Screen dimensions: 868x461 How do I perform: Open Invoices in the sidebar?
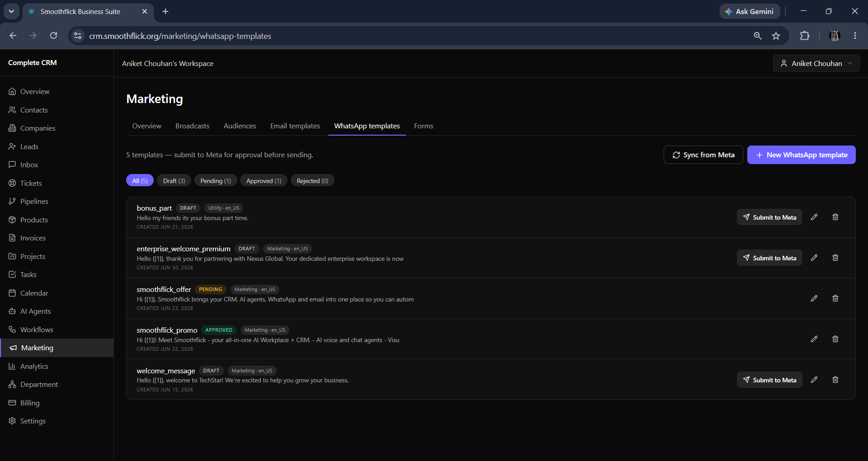(x=57, y=238)
